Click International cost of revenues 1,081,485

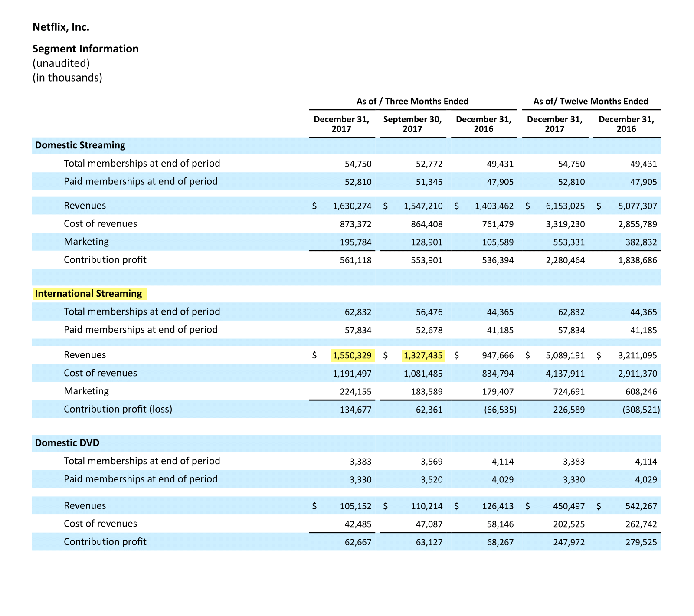[x=423, y=374]
